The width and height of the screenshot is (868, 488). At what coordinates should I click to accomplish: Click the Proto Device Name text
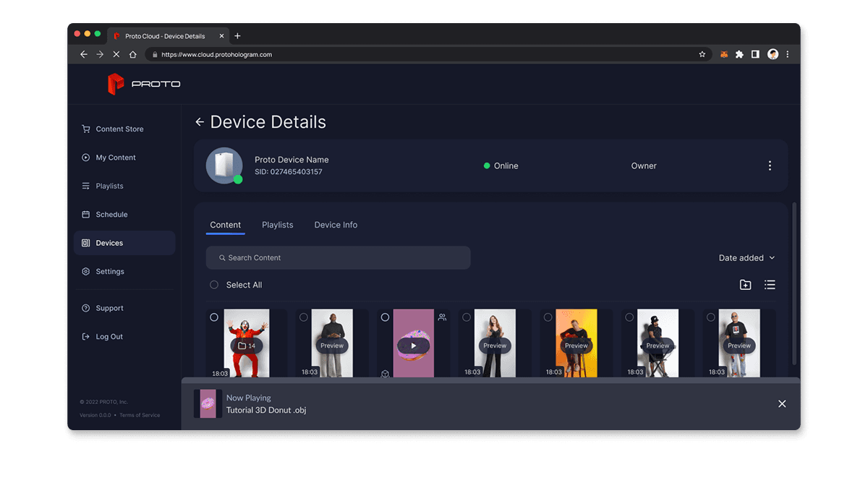coord(292,160)
